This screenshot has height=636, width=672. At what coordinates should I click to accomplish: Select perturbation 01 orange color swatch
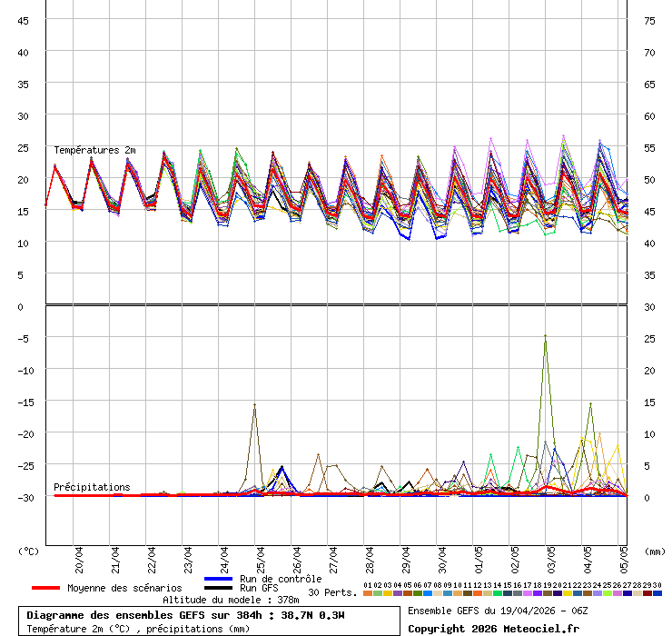pos(368,593)
